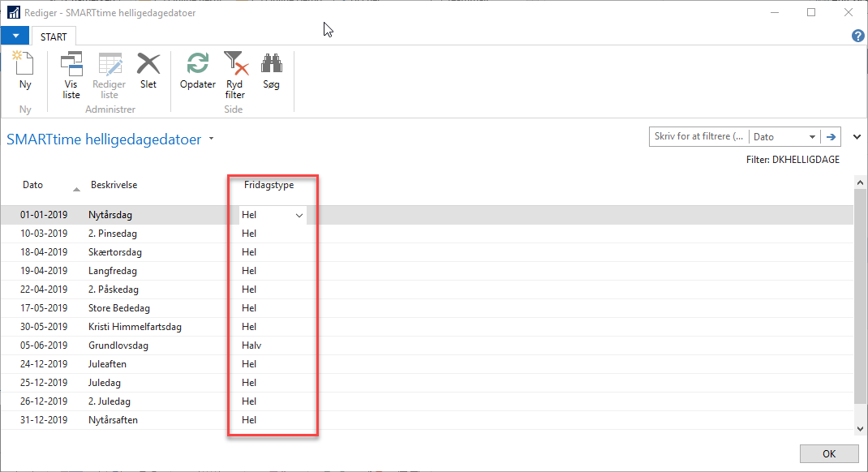Click Slet to delete the entry
Image resolution: width=868 pixels, height=472 pixels.
click(148, 71)
